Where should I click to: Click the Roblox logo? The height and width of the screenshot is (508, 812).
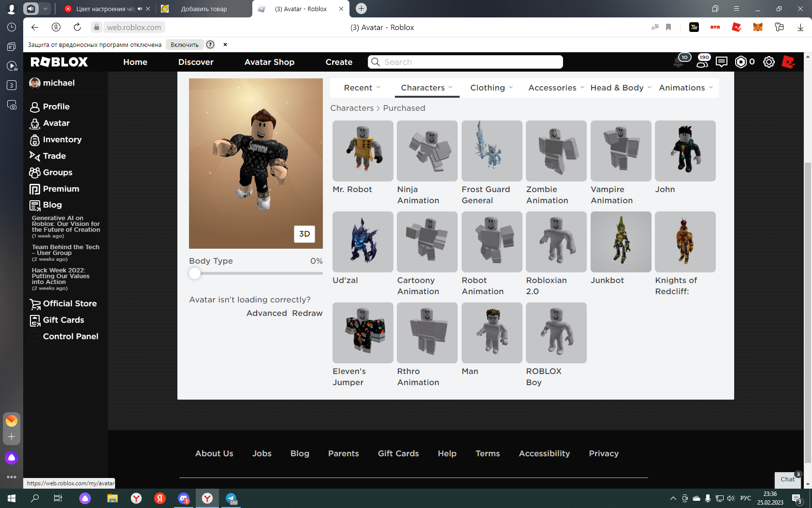59,62
